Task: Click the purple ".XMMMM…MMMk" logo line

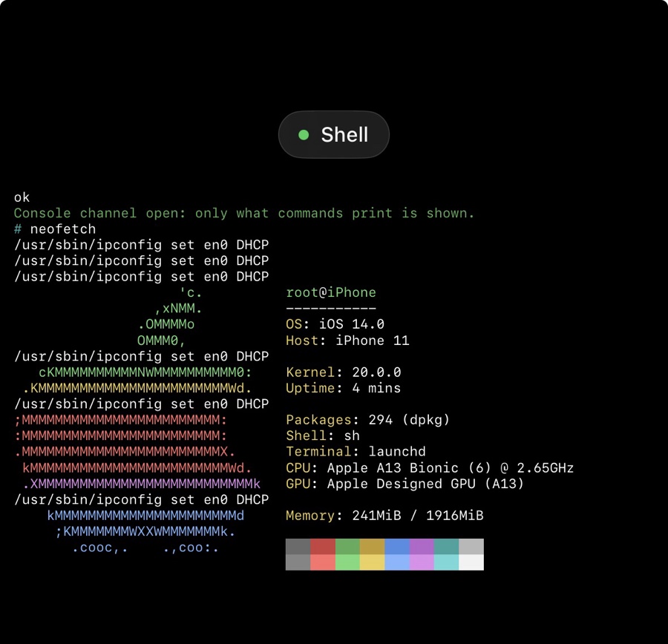Action: point(142,484)
